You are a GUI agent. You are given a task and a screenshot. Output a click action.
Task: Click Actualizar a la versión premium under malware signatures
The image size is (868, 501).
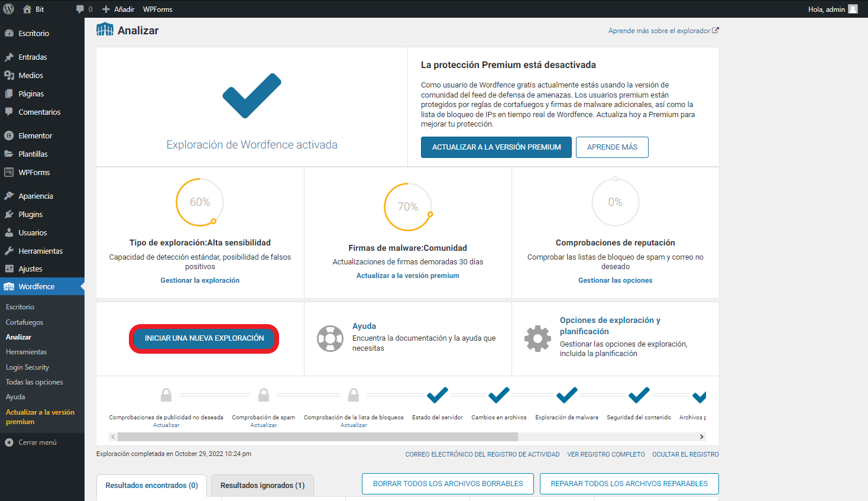pos(408,276)
